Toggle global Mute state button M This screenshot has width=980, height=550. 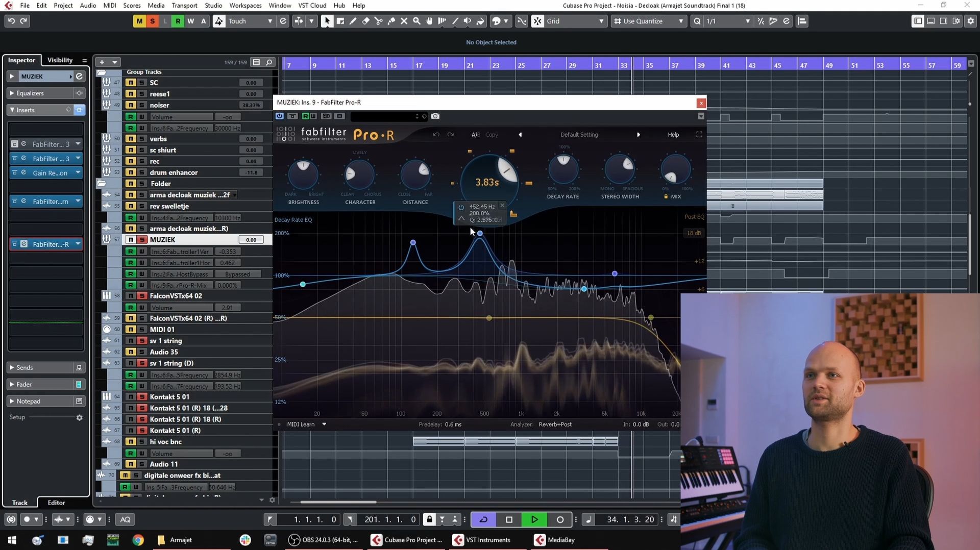pos(139,21)
